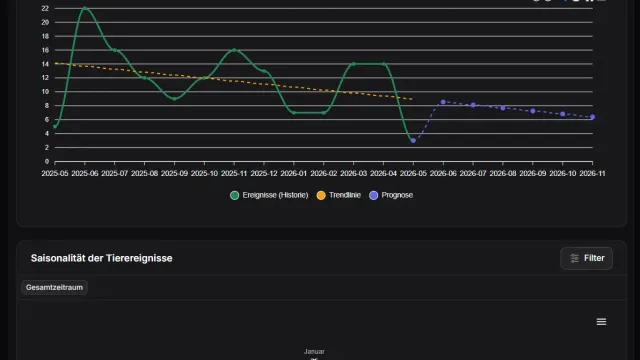Click the 2025-10 x-axis label
The width and height of the screenshot is (640, 360).
[x=204, y=173]
